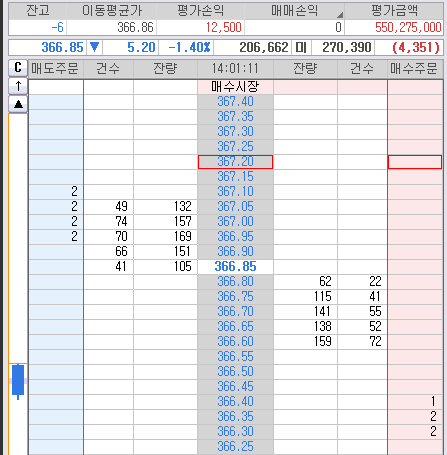Image resolution: width=447 pixels, height=455 pixels.
Task: Select price 366.45 in the ladder
Action: tap(235, 386)
